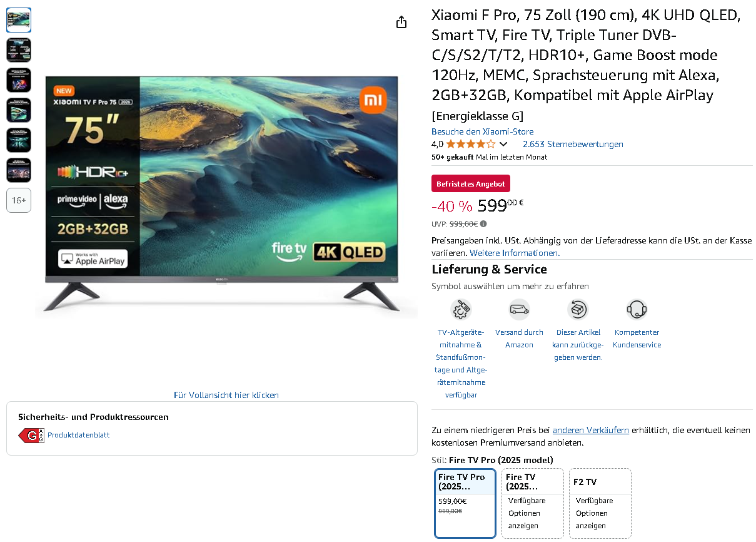Choose the F2 TV style option
The image size is (756, 542).
coord(600,503)
